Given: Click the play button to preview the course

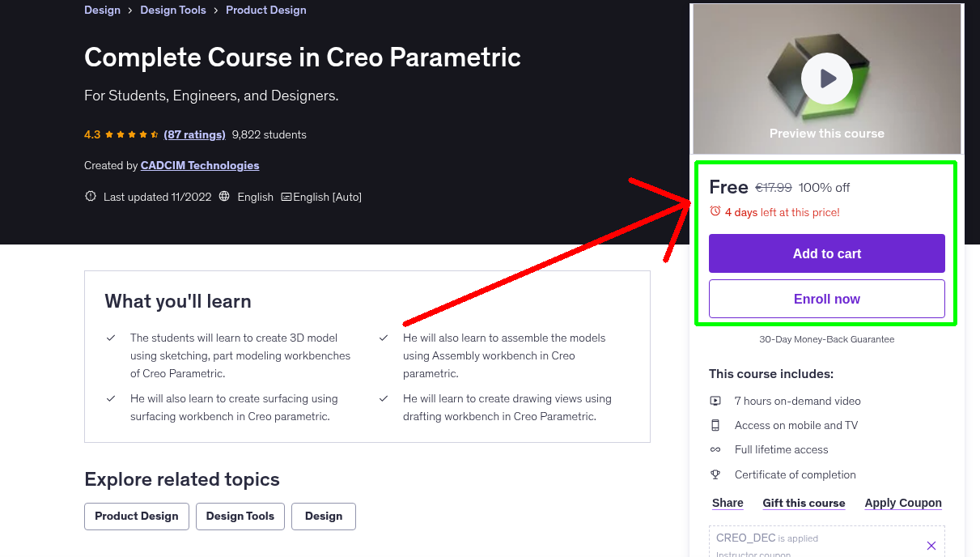Looking at the screenshot, I should pyautogui.click(x=826, y=79).
